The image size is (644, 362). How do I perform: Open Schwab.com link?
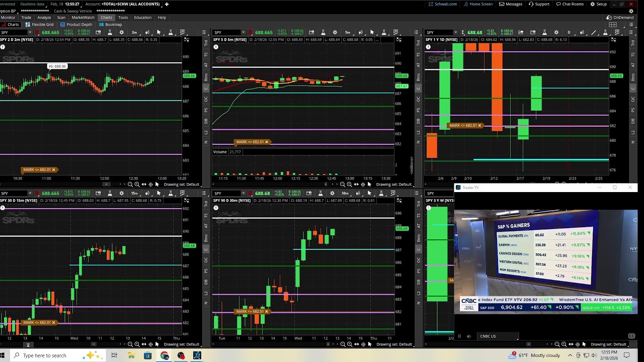pos(443,4)
